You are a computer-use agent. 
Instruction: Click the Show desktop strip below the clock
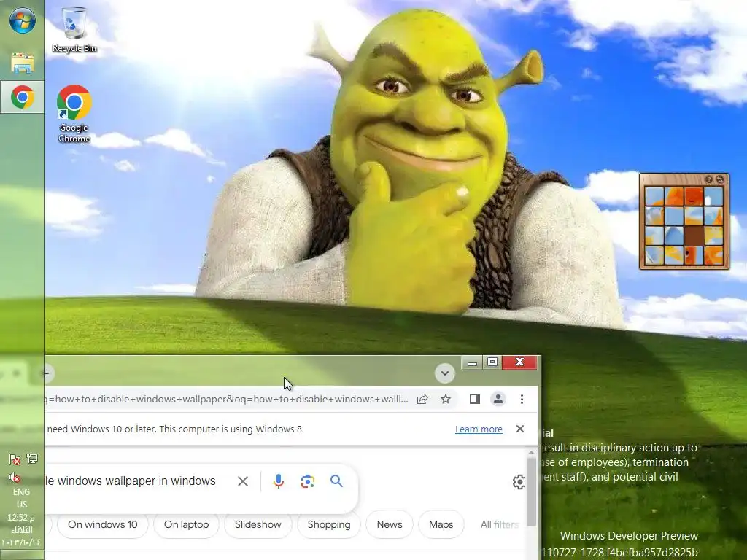coord(22,555)
